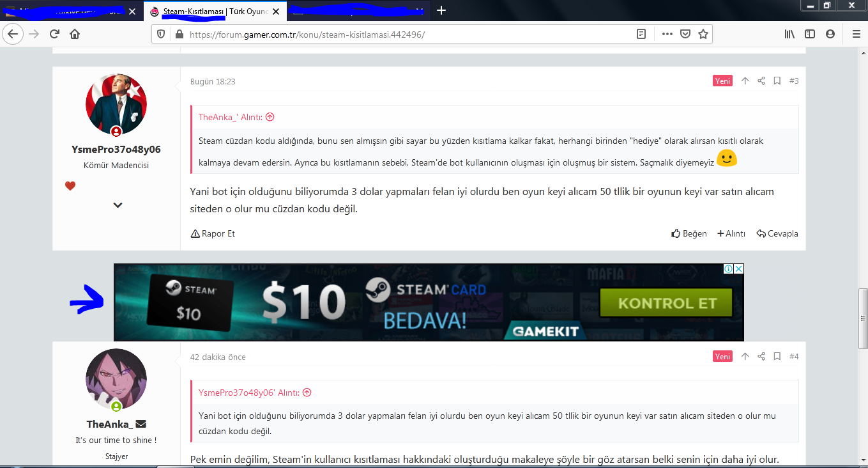The width and height of the screenshot is (868, 468).
Task: Open YsmePro37o48y06 profile name link
Action: (116, 150)
